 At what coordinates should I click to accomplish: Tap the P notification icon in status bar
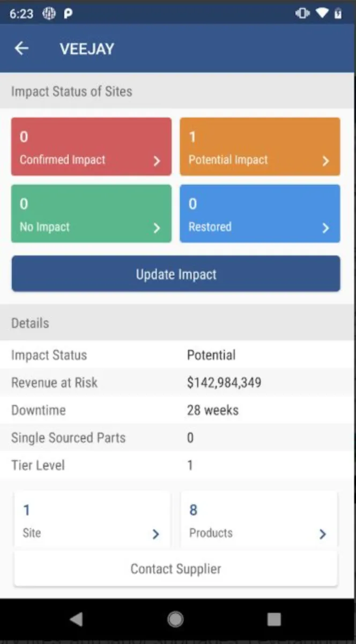(x=68, y=14)
